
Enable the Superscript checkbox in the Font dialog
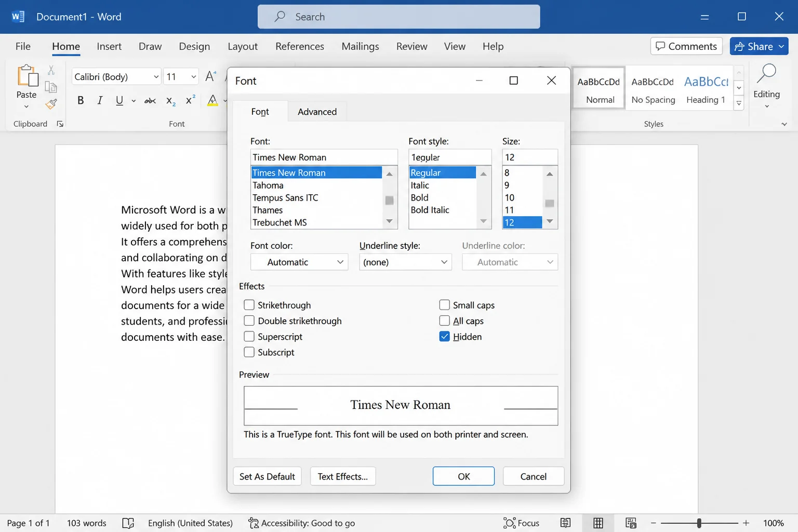[249, 336]
